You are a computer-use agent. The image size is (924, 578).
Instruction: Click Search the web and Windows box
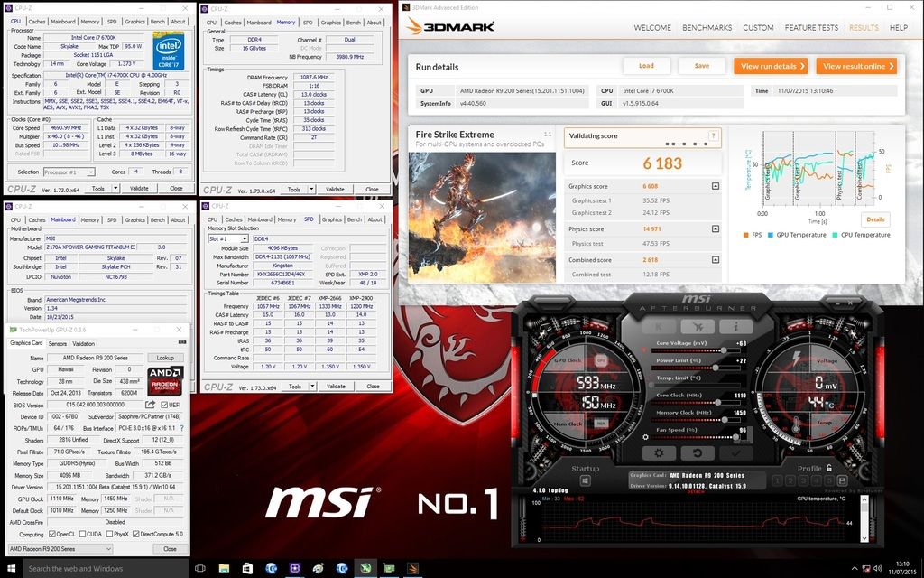tap(106, 569)
